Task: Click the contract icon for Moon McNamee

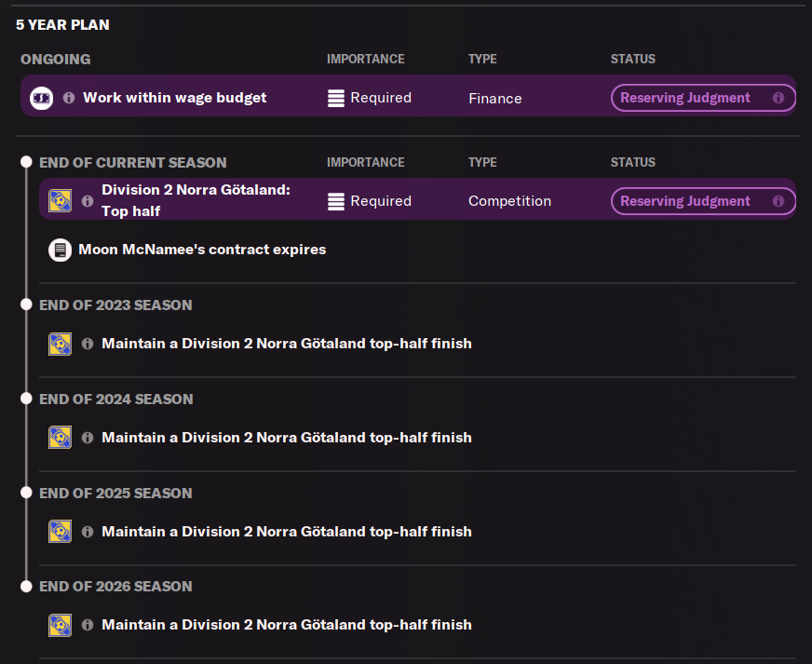Action: tap(60, 250)
